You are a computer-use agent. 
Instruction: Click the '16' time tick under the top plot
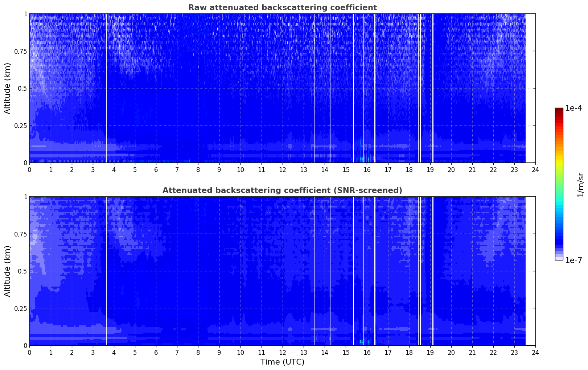367,169
